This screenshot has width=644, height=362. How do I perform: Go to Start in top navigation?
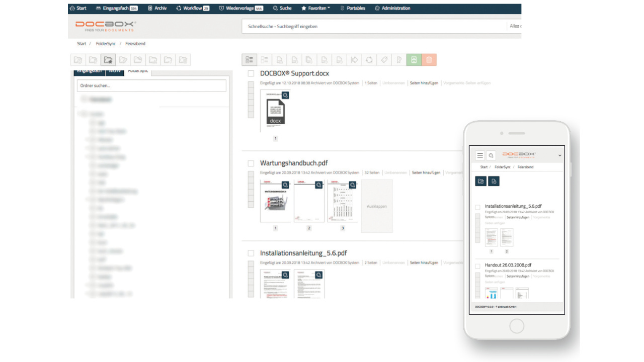(x=78, y=8)
